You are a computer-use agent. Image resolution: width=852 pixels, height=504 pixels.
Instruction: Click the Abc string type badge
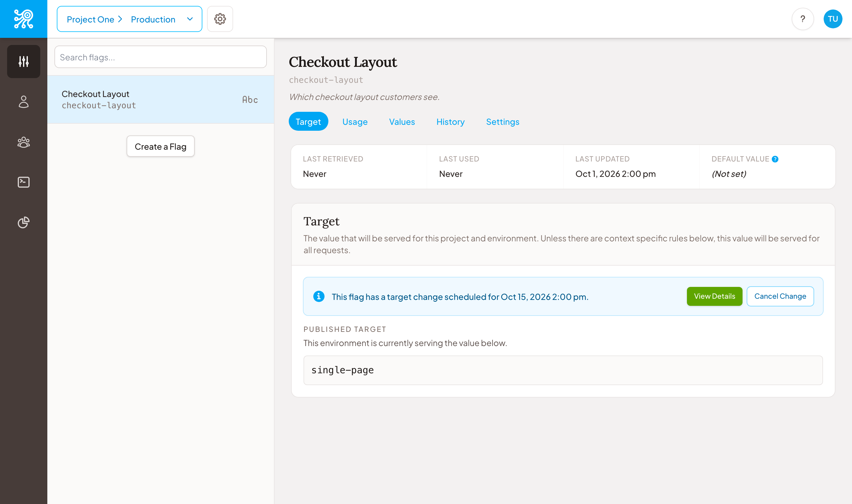pyautogui.click(x=250, y=99)
